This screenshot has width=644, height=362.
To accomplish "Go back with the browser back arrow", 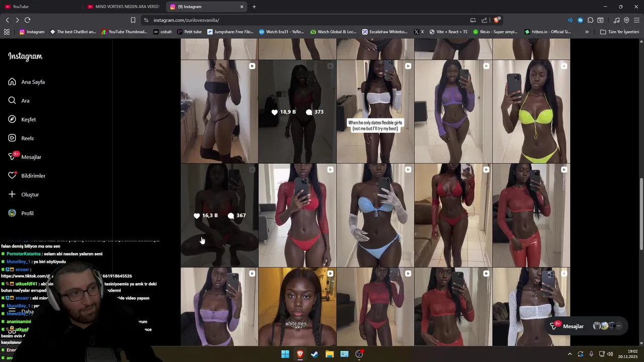I will coord(7,20).
